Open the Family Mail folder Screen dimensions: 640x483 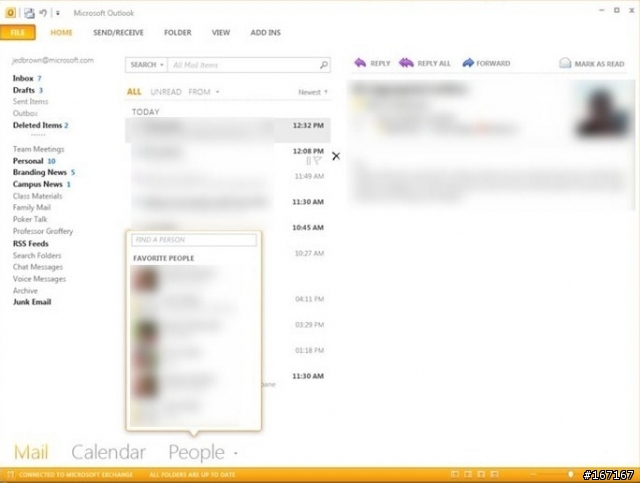pyautogui.click(x=32, y=207)
